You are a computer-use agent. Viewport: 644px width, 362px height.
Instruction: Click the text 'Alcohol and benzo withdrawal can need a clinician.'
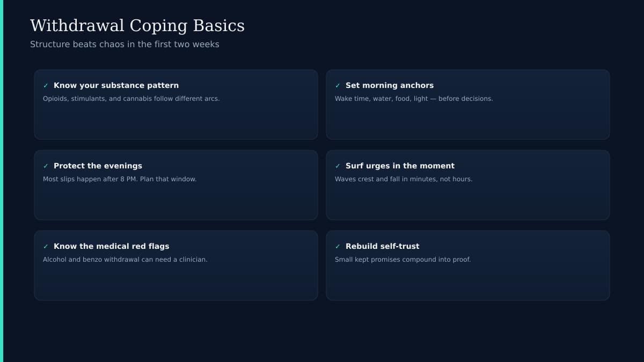click(125, 260)
